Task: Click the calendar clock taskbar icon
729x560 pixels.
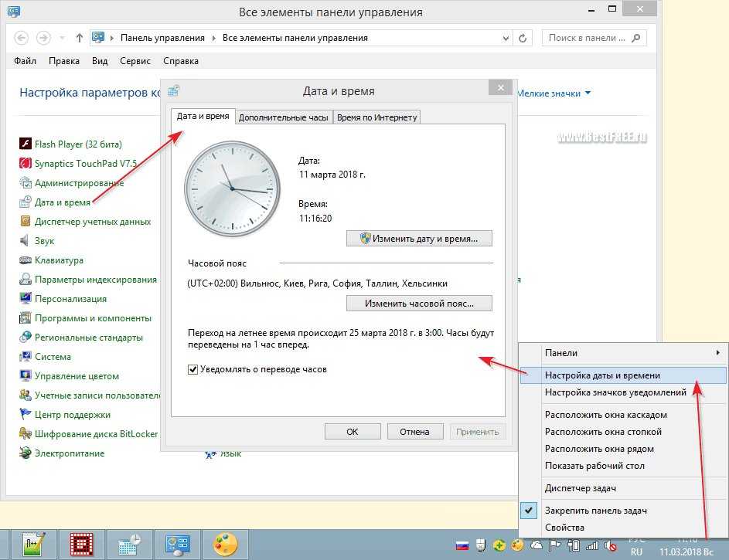Action: click(x=130, y=545)
